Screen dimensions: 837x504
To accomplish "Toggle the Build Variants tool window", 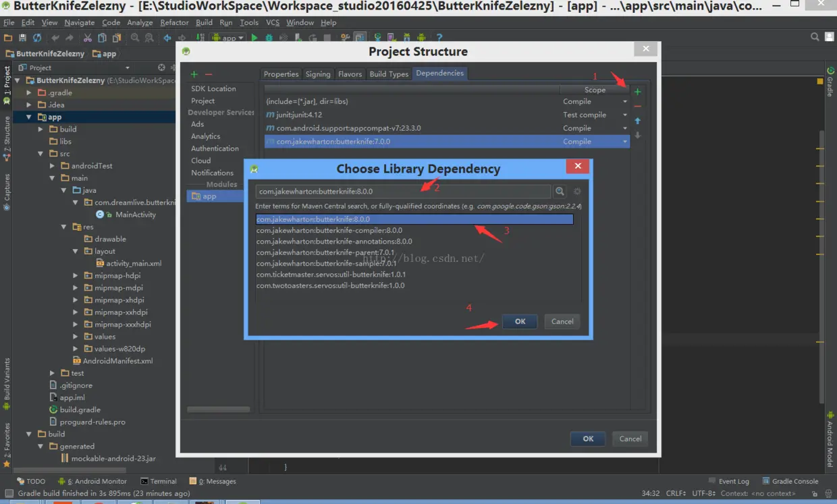I will click(7, 385).
